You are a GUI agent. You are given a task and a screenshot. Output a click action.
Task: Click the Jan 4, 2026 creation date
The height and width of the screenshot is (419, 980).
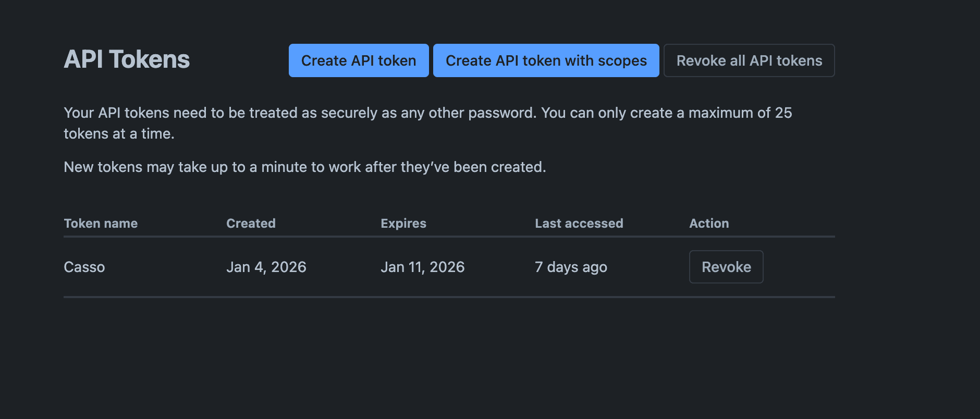tap(267, 266)
